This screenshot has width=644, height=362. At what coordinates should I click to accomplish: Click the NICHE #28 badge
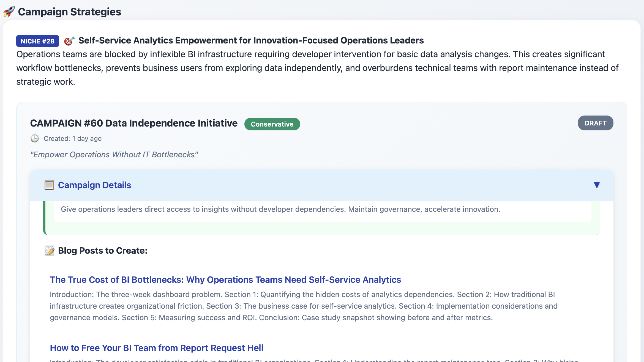pos(38,41)
